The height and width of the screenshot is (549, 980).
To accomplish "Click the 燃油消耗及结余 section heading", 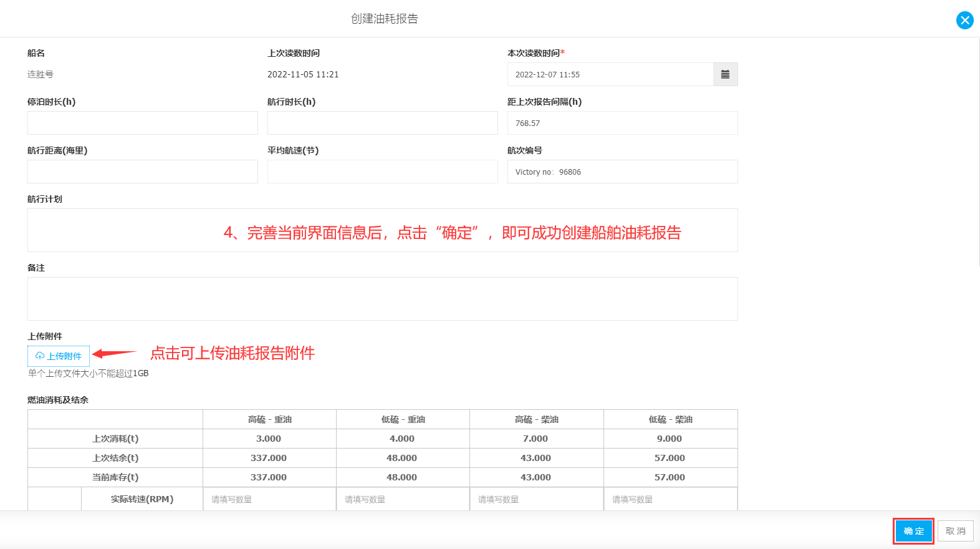I will click(58, 400).
